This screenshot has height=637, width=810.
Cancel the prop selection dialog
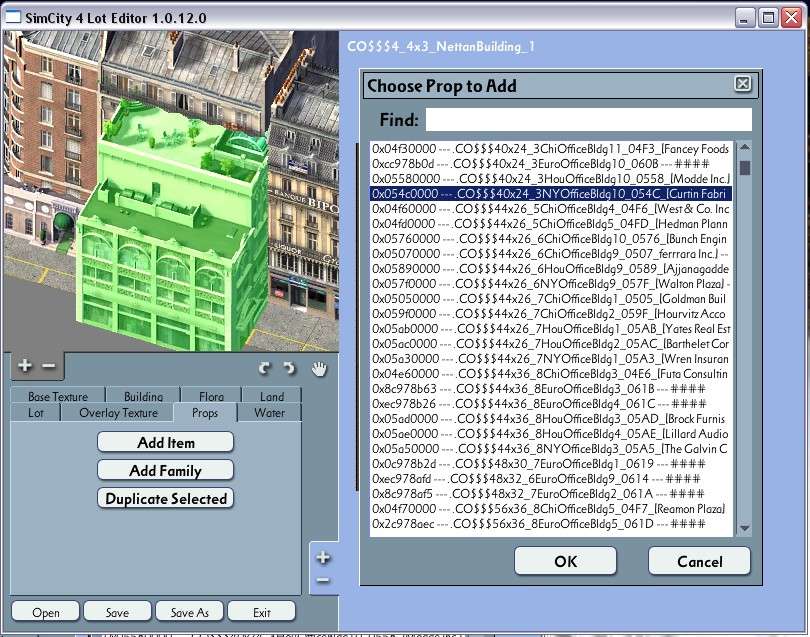[x=699, y=561]
